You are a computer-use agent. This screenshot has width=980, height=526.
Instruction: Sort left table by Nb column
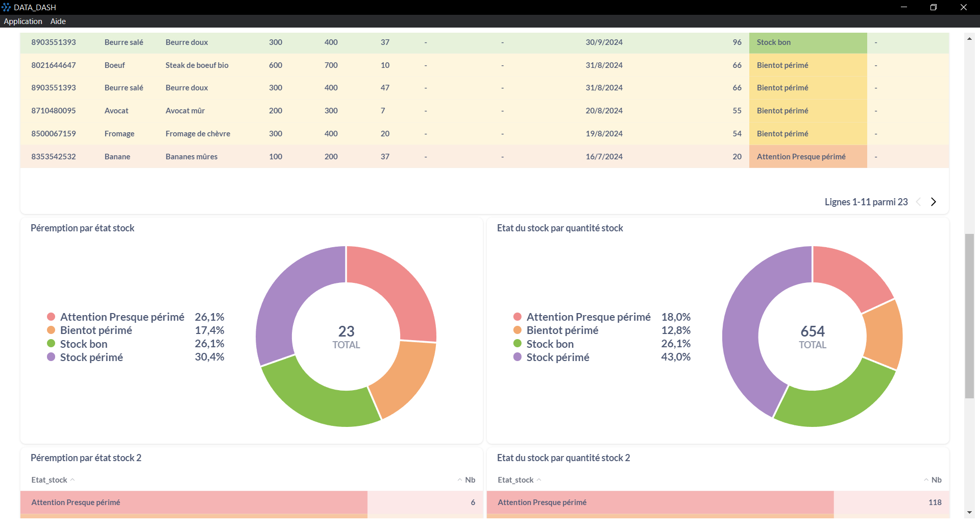coord(470,480)
